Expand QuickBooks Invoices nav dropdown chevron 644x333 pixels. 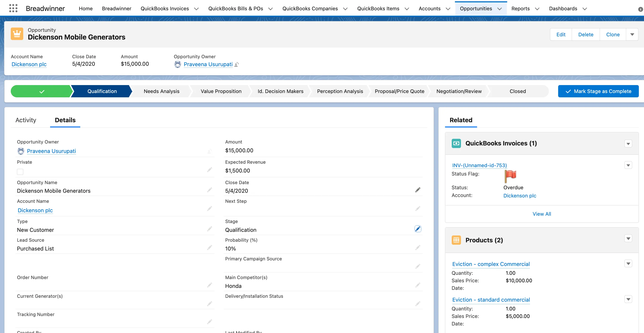click(197, 9)
